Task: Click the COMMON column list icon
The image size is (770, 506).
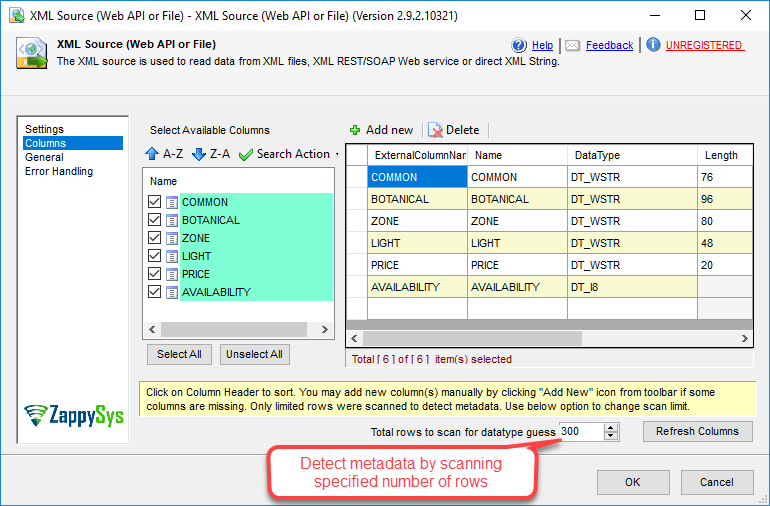Action: [172, 202]
